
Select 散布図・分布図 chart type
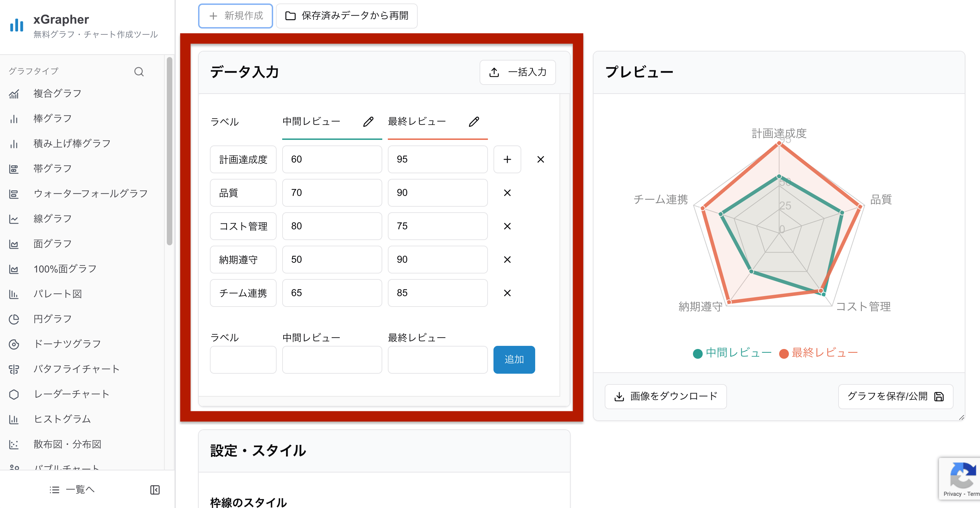[x=67, y=444]
